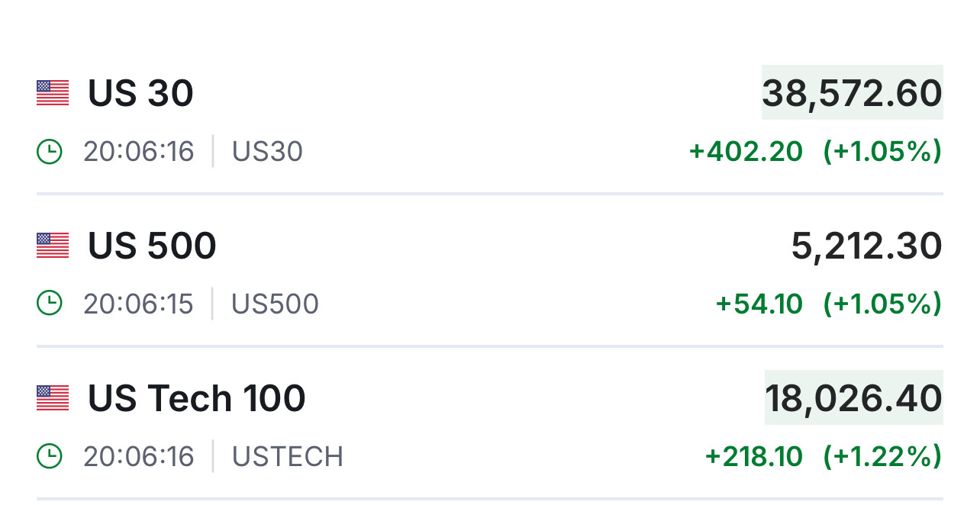The image size is (980, 505).
Task: Open the US 30 index name
Action: [x=140, y=93]
